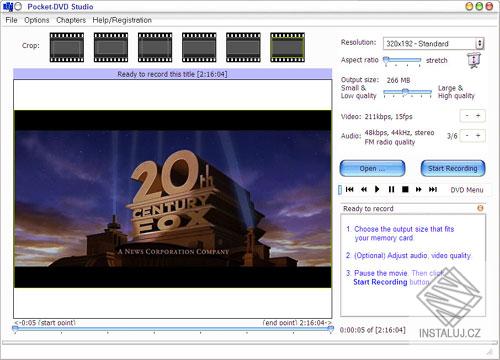Screen dimensions: 500x360
Task: Open the DVD Menu
Action: pyautogui.click(x=467, y=190)
